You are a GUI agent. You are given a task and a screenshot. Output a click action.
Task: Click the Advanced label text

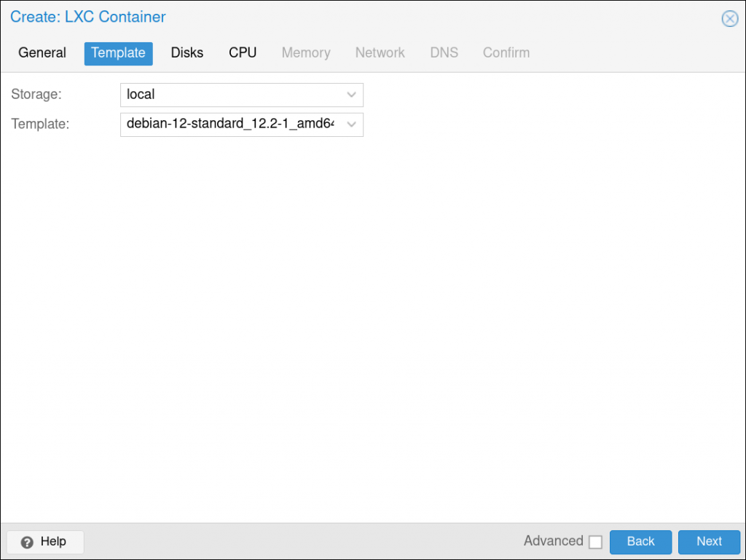pyautogui.click(x=553, y=541)
